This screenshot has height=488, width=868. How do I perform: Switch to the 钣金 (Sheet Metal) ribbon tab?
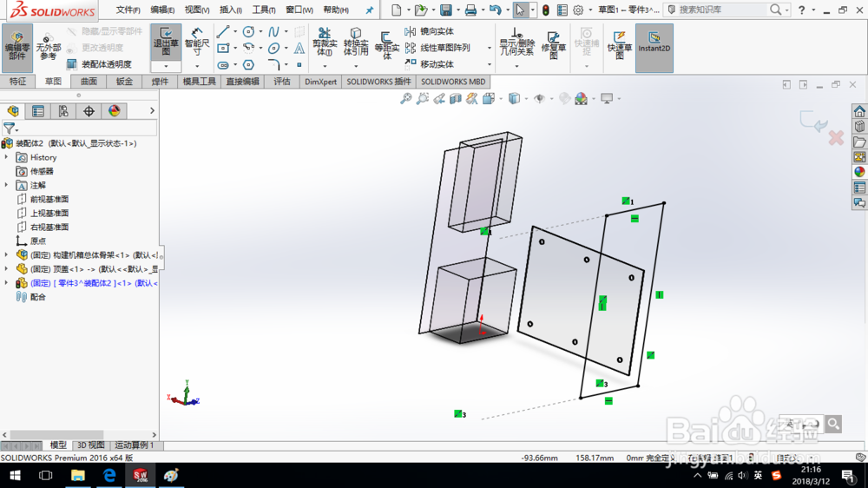(x=124, y=82)
